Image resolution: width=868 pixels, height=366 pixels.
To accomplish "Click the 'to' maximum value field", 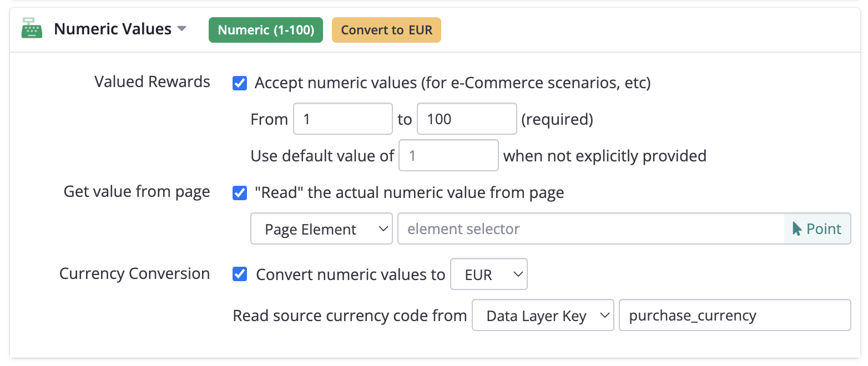I will (466, 119).
